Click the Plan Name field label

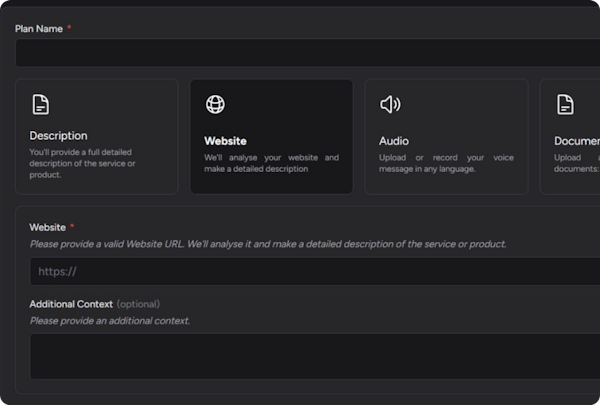point(39,29)
